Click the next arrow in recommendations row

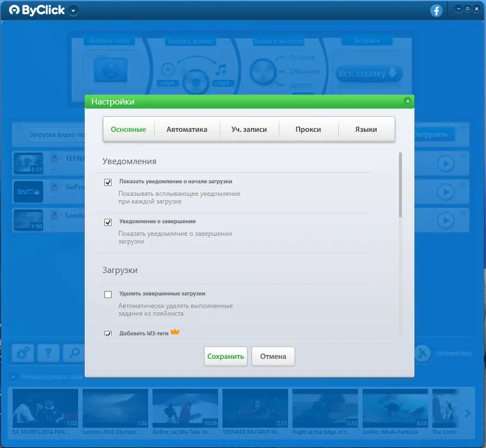click(468, 413)
